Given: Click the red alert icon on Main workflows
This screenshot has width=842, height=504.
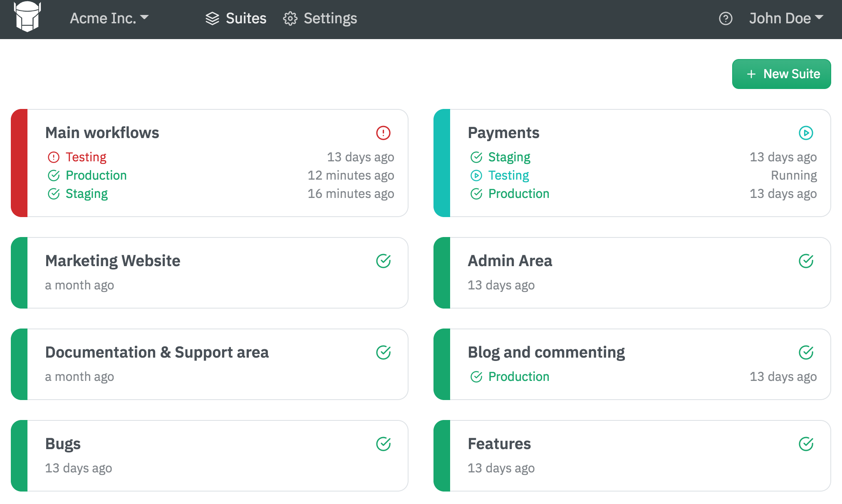Looking at the screenshot, I should point(383,133).
